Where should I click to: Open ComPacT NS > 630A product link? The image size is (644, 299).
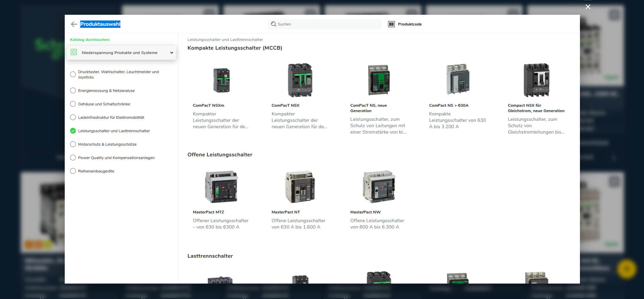click(x=448, y=105)
